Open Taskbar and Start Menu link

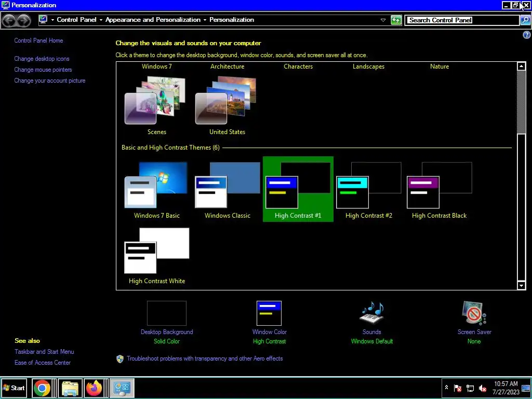(44, 352)
